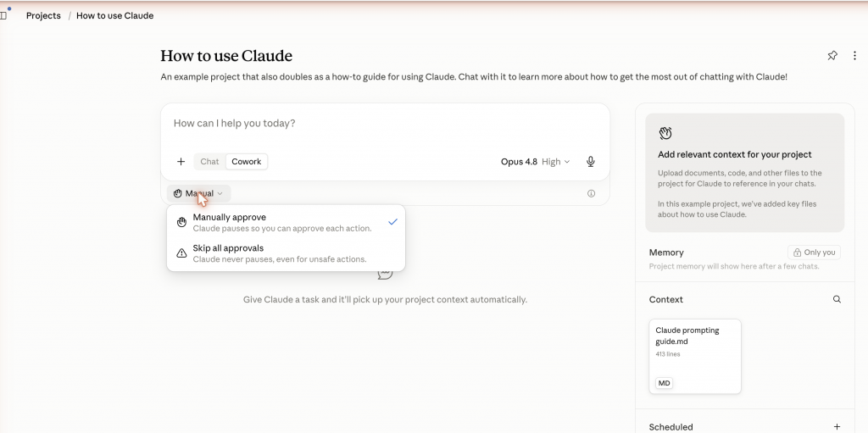This screenshot has height=433, width=868.
Task: Click the plus attachment icon in composer
Action: tap(181, 162)
